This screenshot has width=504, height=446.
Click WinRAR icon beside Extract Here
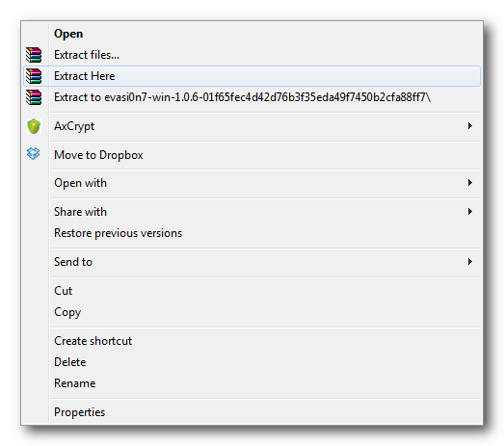tap(34, 76)
